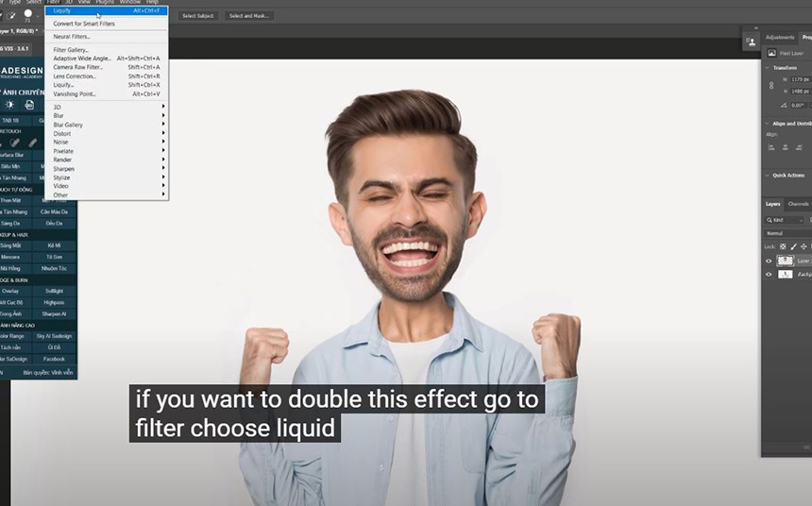Screen dimensions: 812x506
Task: Click the collapsed panel icon beside Adjustments
Action: pyautogui.click(x=751, y=42)
